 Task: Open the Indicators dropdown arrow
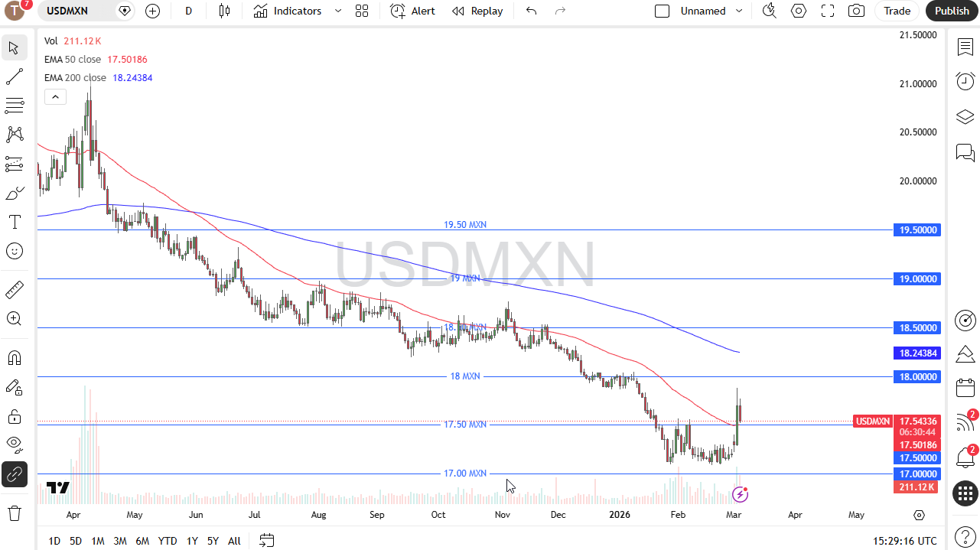(337, 11)
